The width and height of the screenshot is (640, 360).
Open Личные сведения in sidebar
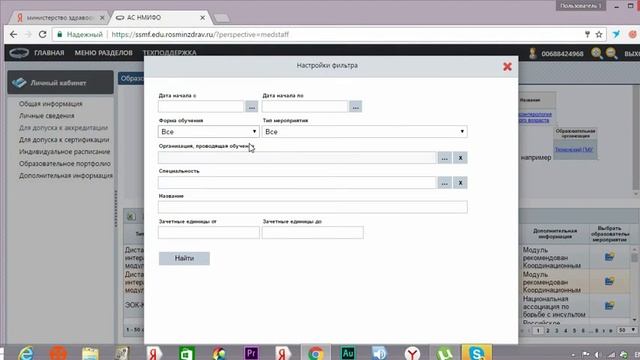47,116
